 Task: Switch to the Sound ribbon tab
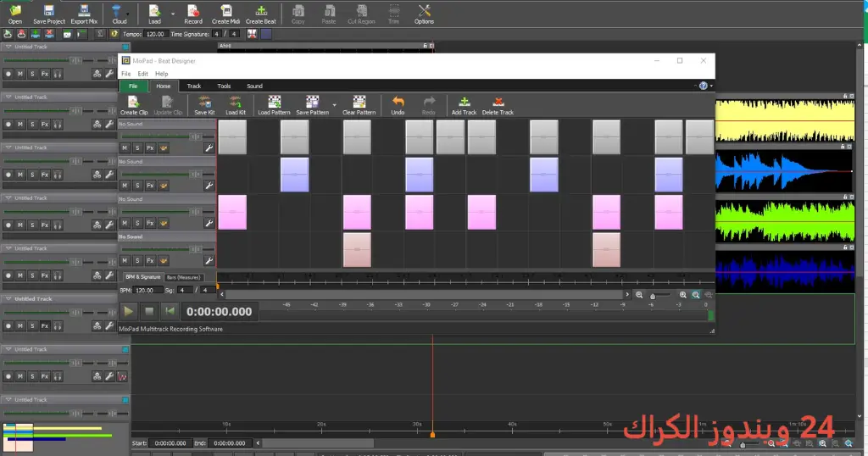(x=254, y=86)
